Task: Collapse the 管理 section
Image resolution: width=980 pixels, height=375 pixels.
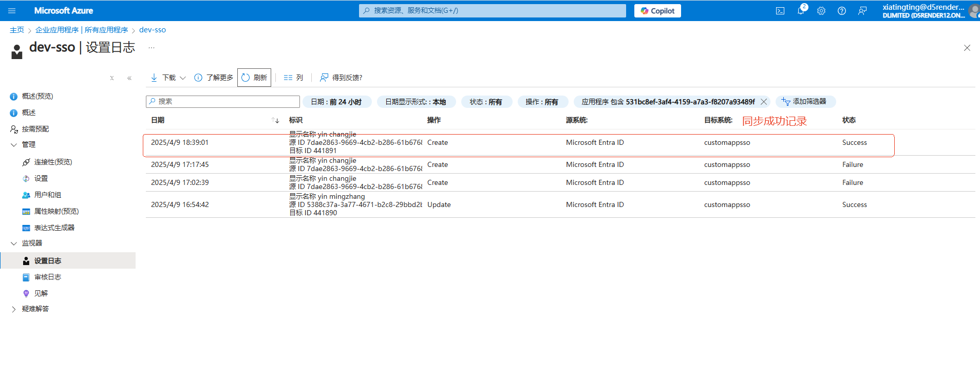Action: (x=14, y=145)
